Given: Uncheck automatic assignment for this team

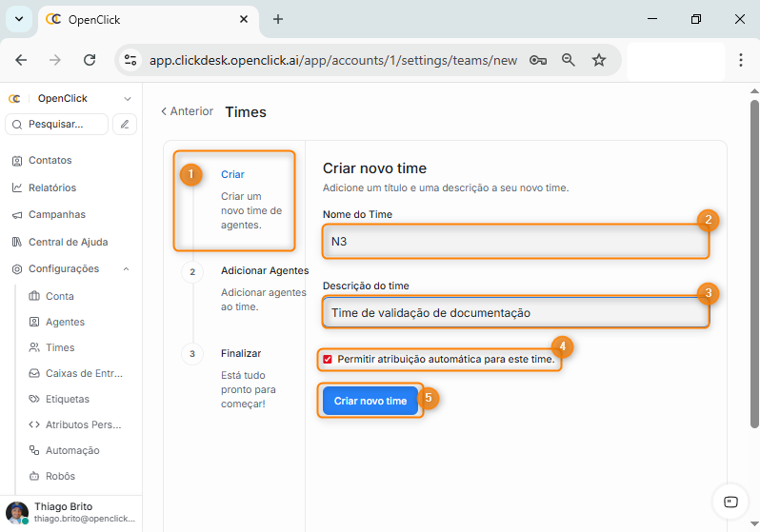Looking at the screenshot, I should point(328,359).
